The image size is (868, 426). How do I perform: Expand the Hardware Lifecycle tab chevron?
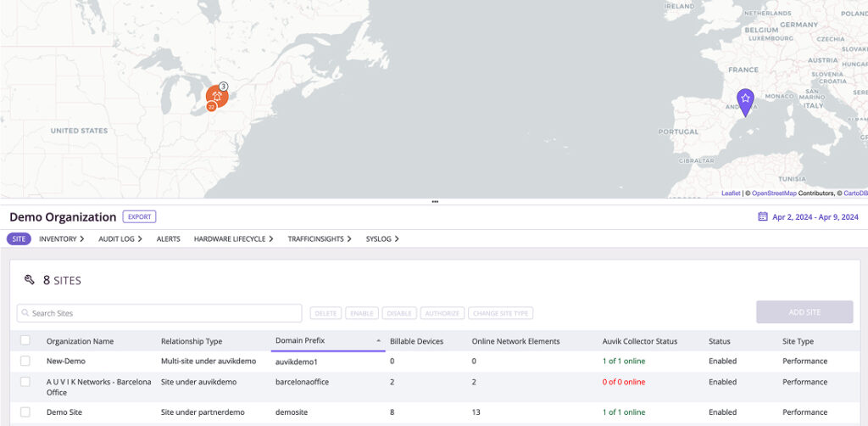(271, 238)
